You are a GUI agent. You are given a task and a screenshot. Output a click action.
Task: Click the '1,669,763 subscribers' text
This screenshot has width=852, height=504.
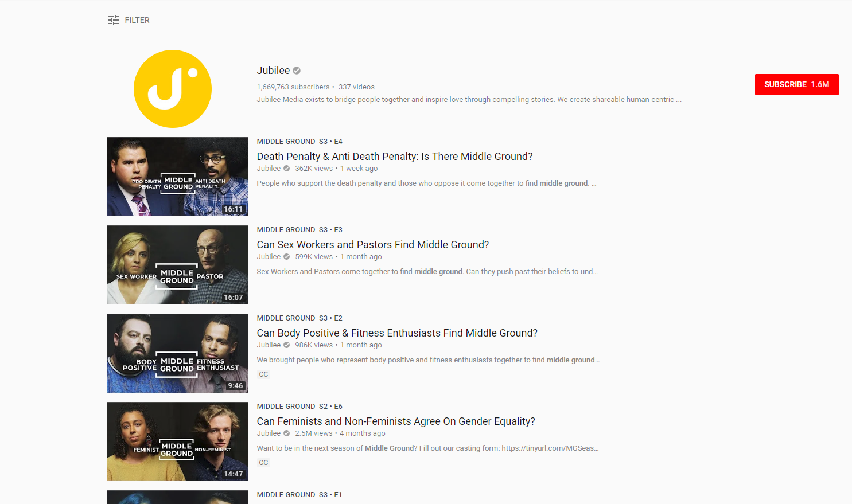(293, 87)
